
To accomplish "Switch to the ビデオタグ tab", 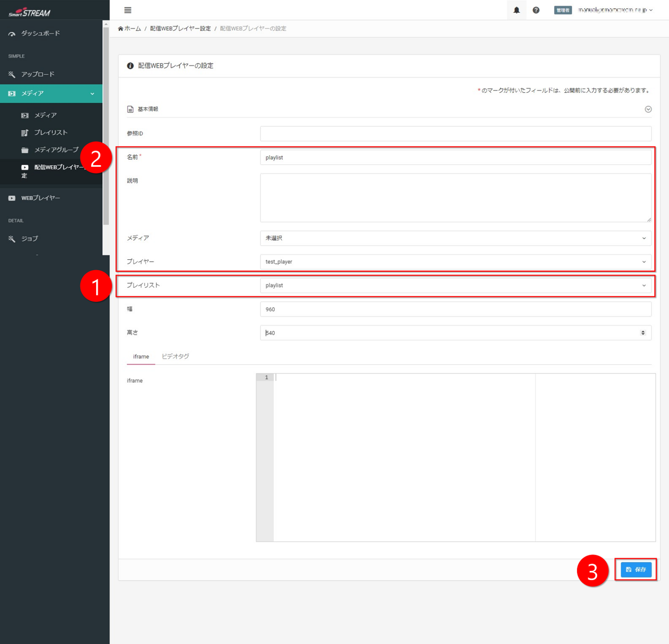I will [x=175, y=356].
